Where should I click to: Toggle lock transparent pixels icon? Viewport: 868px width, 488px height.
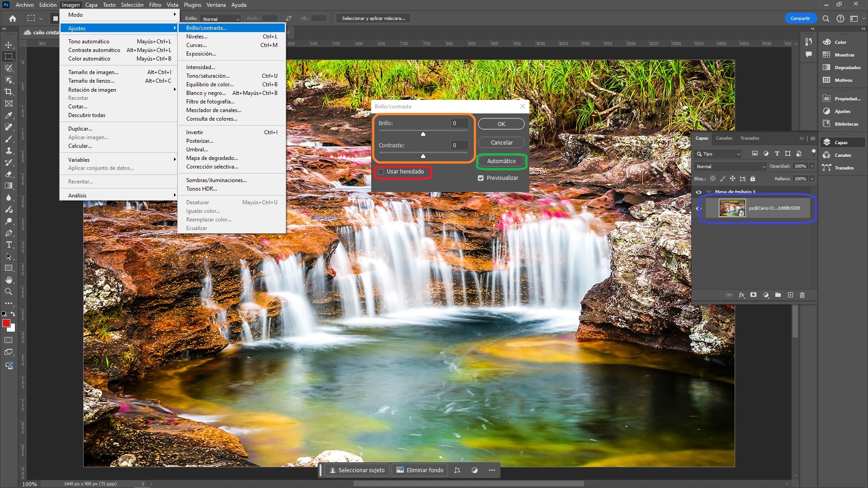[x=712, y=178]
